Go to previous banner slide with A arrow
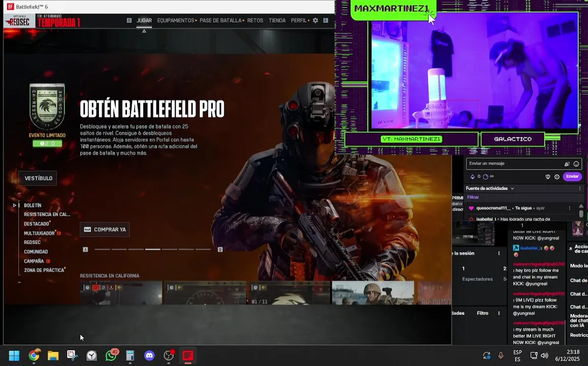588x366 pixels. click(x=85, y=250)
